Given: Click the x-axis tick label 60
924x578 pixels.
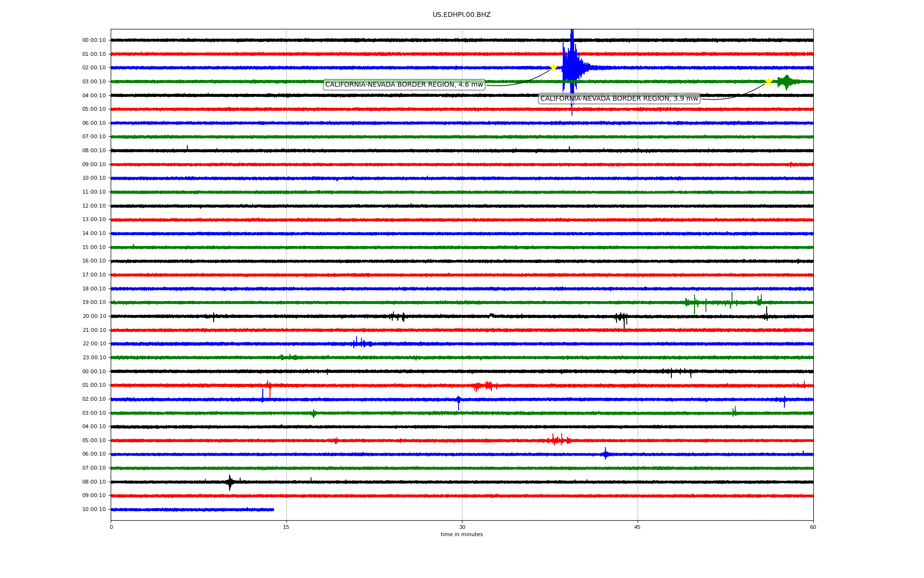Looking at the screenshot, I should [813, 527].
